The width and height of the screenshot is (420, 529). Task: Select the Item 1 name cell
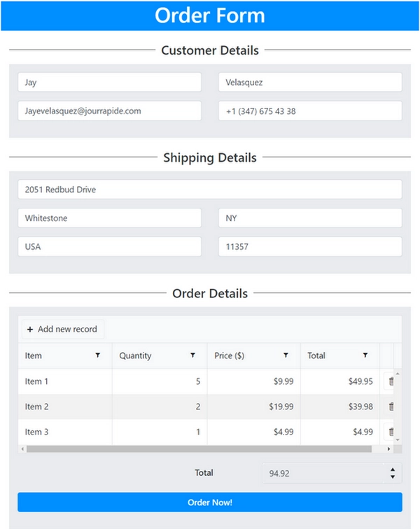coord(65,381)
